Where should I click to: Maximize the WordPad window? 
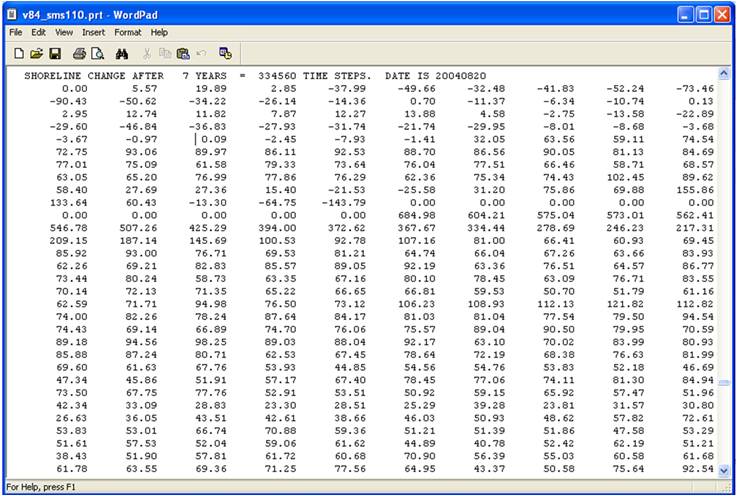(704, 15)
